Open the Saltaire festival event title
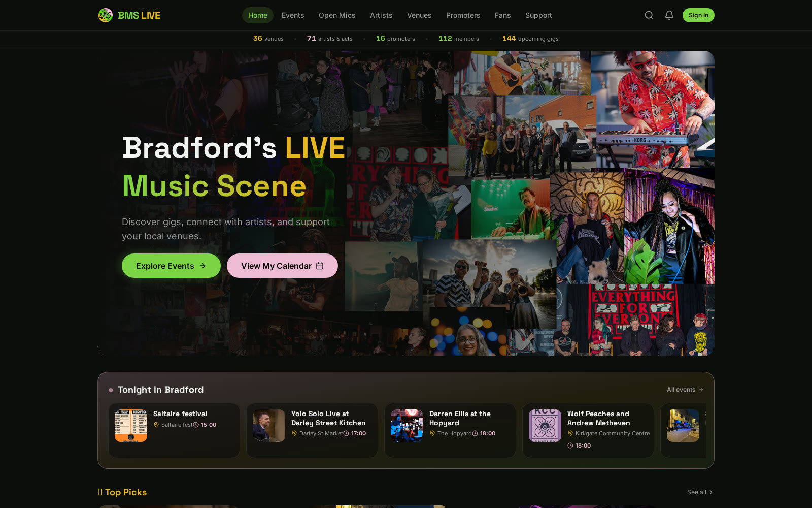812x508 pixels. click(x=180, y=414)
